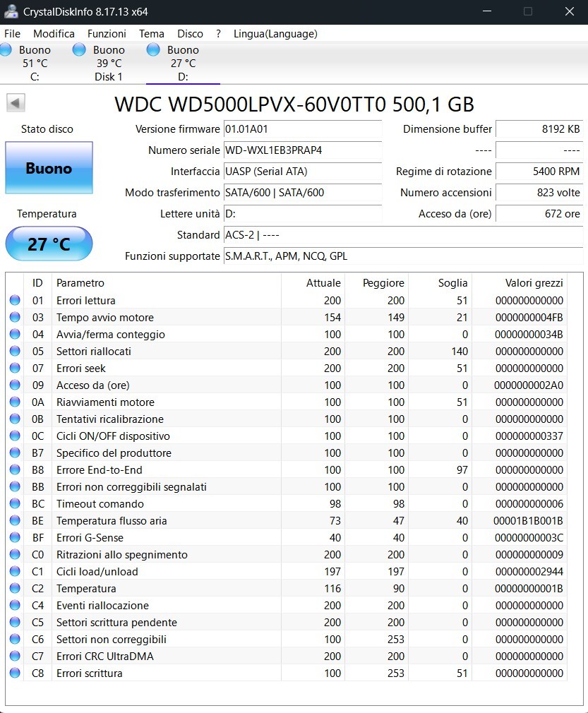Image resolution: width=588 pixels, height=713 pixels.
Task: Click status orb for Timeout comando
Action: (x=15, y=503)
